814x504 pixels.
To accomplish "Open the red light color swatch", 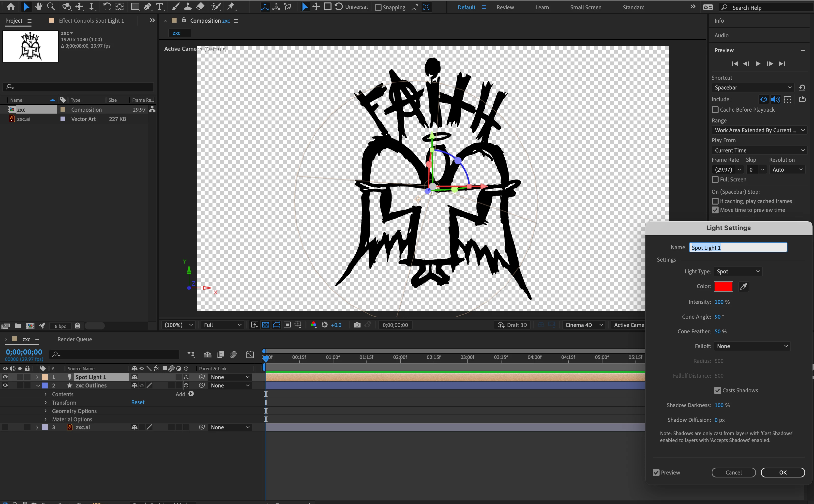I will [x=723, y=286].
